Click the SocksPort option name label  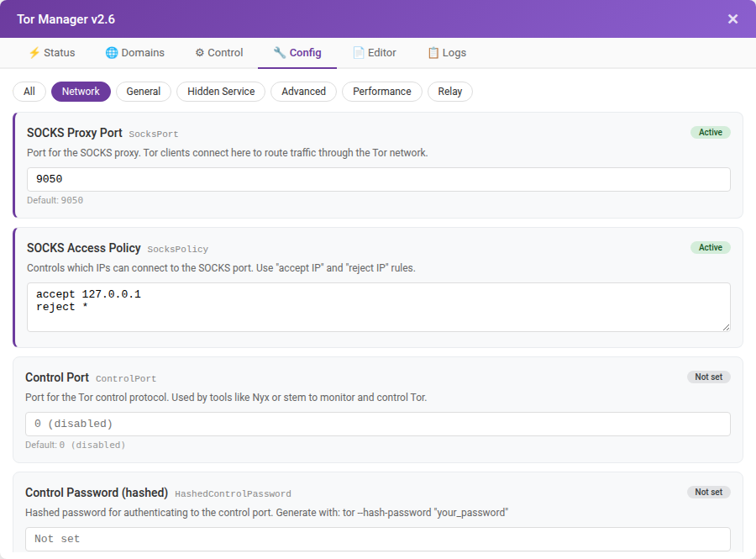(x=154, y=134)
